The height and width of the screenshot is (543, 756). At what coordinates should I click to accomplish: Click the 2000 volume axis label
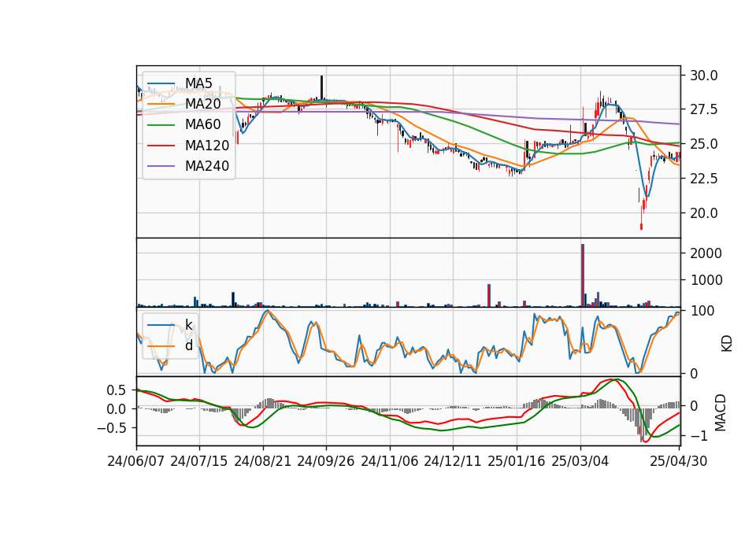click(706, 253)
